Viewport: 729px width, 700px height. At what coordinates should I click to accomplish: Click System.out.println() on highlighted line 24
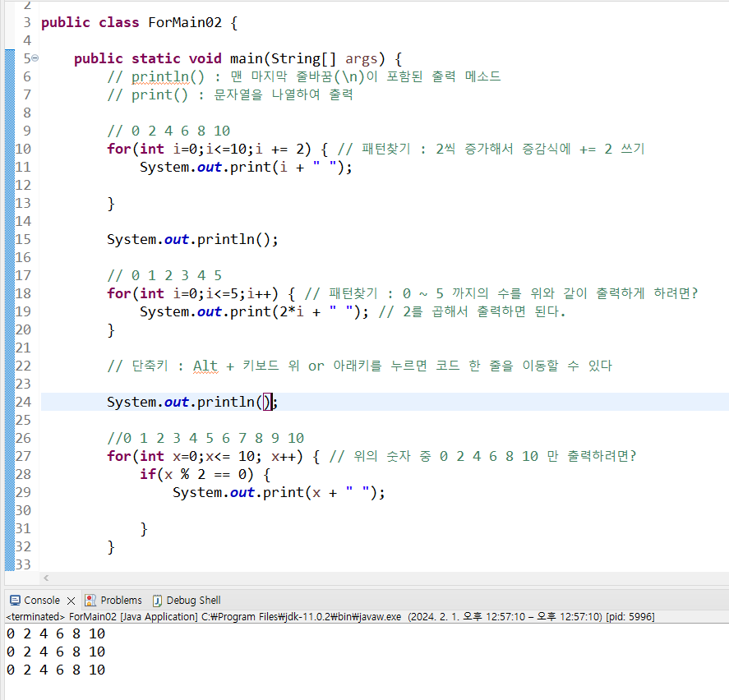click(x=192, y=402)
